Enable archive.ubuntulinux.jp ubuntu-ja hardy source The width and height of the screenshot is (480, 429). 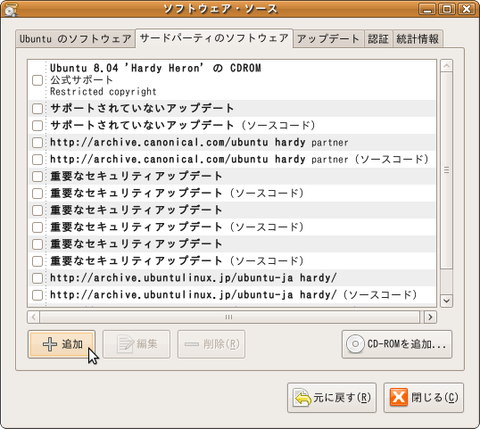[x=37, y=278]
